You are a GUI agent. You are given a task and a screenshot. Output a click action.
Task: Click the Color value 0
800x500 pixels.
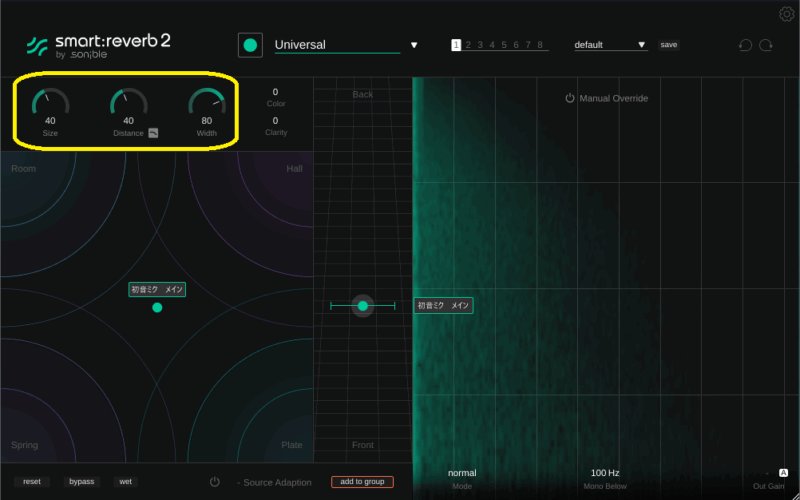276,92
